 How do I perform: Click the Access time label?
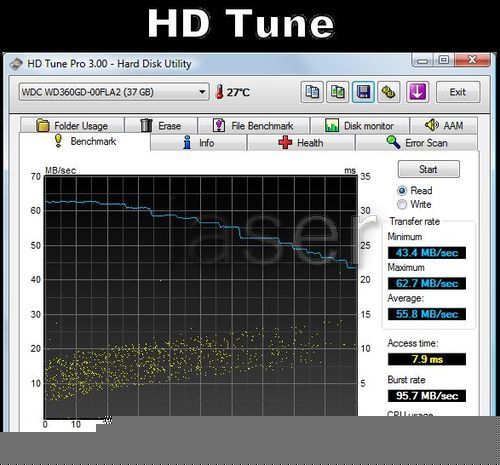click(413, 343)
